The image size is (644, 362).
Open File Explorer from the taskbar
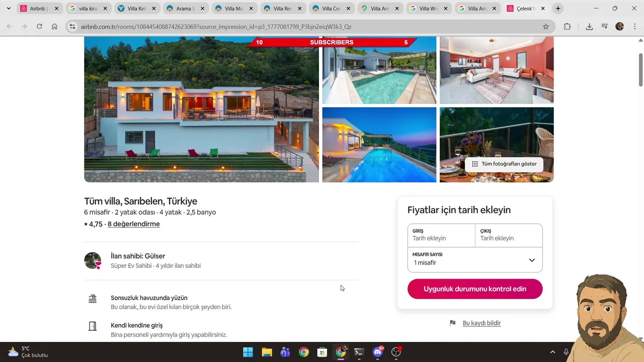click(267, 352)
